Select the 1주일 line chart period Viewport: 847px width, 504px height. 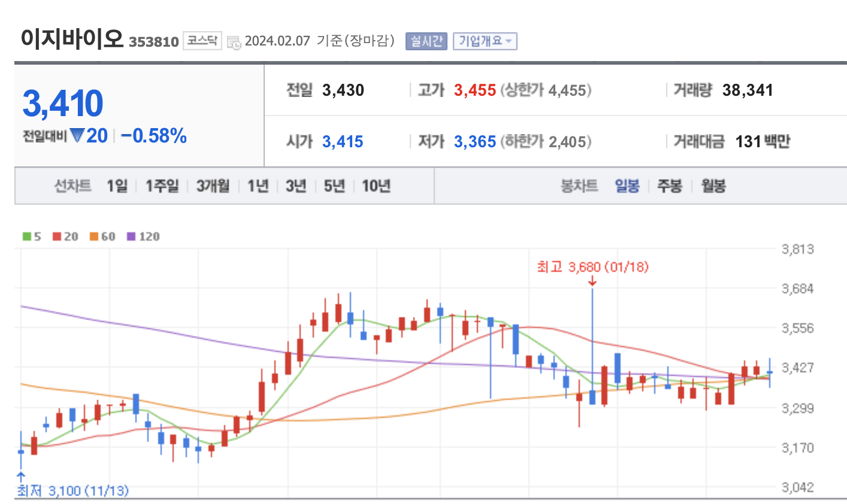[162, 186]
